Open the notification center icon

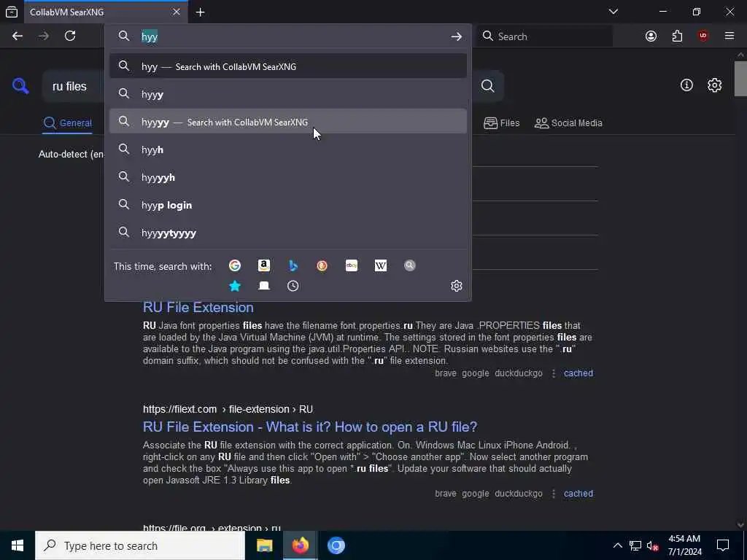click(723, 545)
